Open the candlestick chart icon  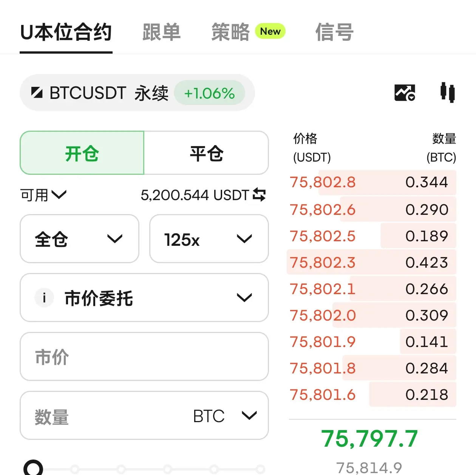coord(448,93)
